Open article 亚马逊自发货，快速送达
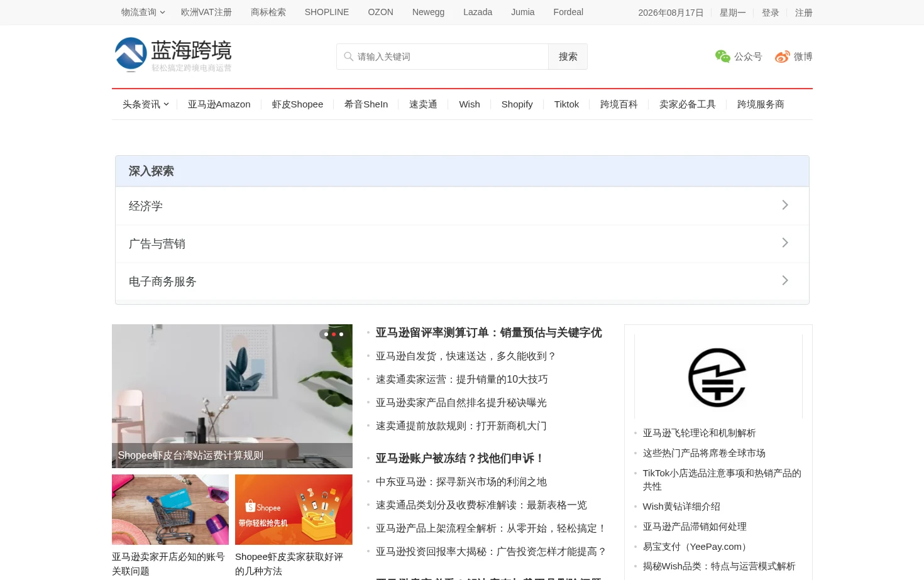This screenshot has height=580, width=924. 466,356
